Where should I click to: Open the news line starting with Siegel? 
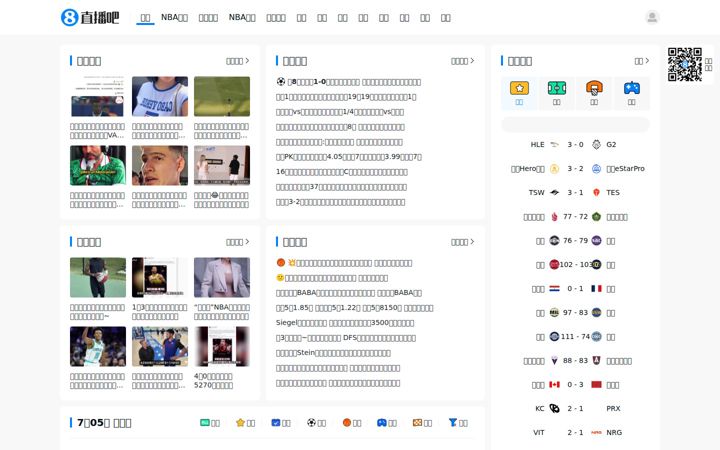pos(345,322)
